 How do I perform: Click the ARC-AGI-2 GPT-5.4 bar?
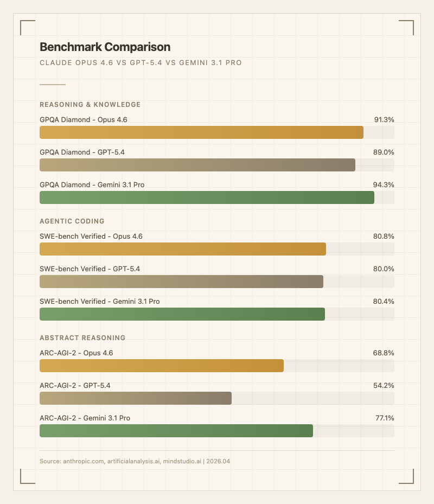click(136, 398)
